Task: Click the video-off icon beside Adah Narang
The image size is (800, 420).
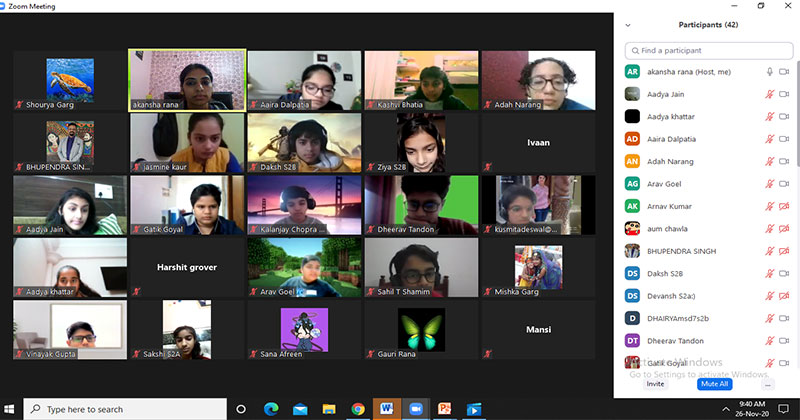Action: pos(786,161)
